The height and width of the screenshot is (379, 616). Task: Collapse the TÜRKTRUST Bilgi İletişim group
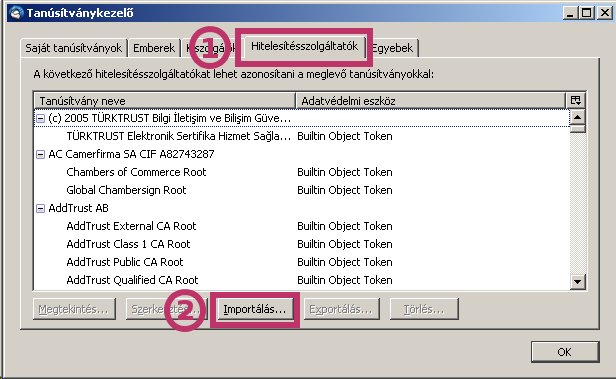pos(40,118)
